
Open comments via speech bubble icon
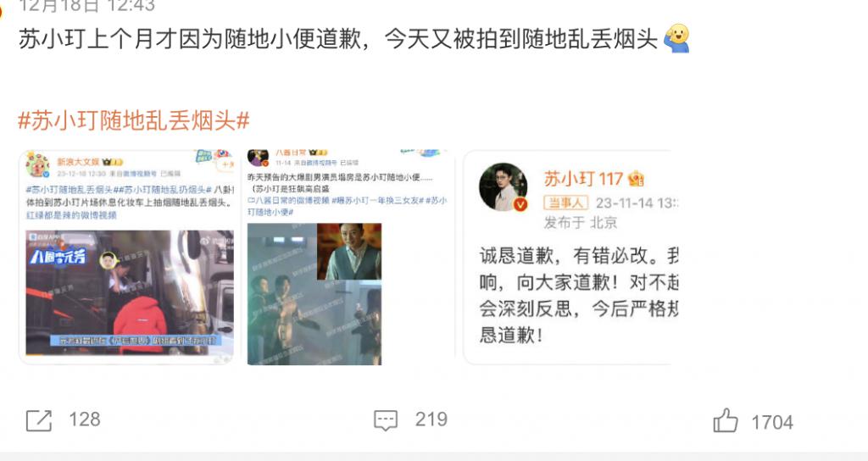pos(386,420)
